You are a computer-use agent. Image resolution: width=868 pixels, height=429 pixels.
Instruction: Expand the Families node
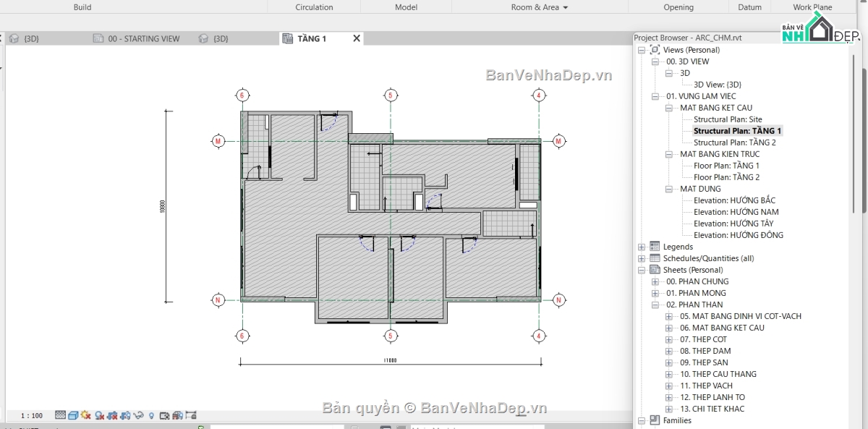tap(642, 420)
